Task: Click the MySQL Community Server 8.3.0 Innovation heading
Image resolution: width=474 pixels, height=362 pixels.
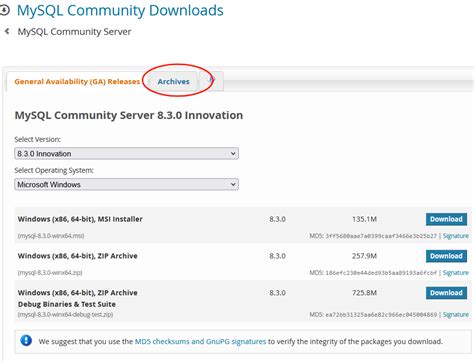Action: click(129, 115)
